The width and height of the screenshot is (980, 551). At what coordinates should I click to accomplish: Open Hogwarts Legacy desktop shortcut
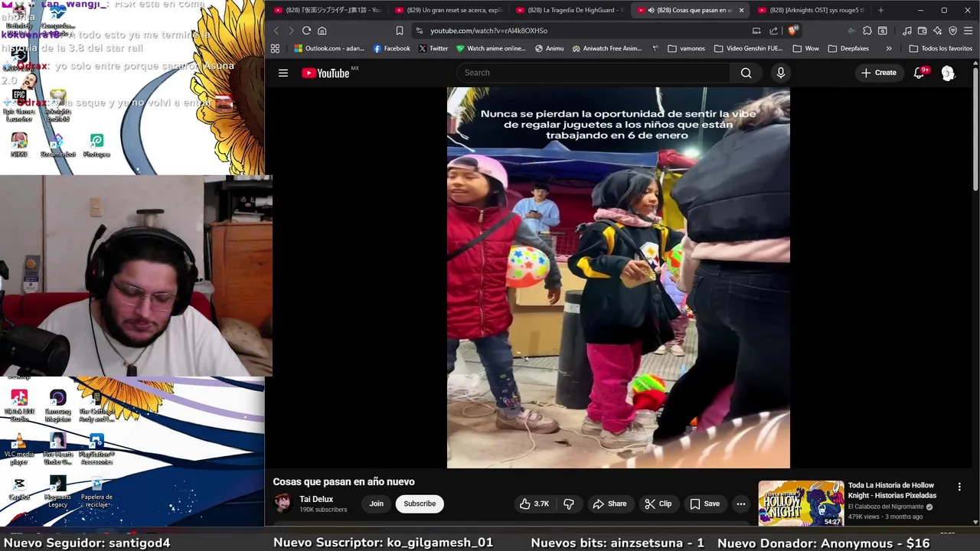(57, 491)
